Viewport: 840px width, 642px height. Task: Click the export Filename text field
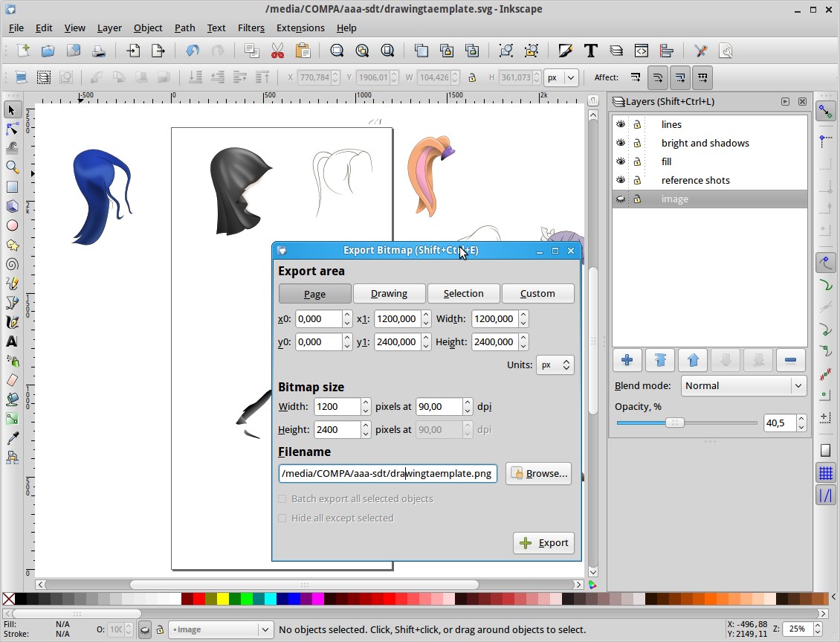387,473
